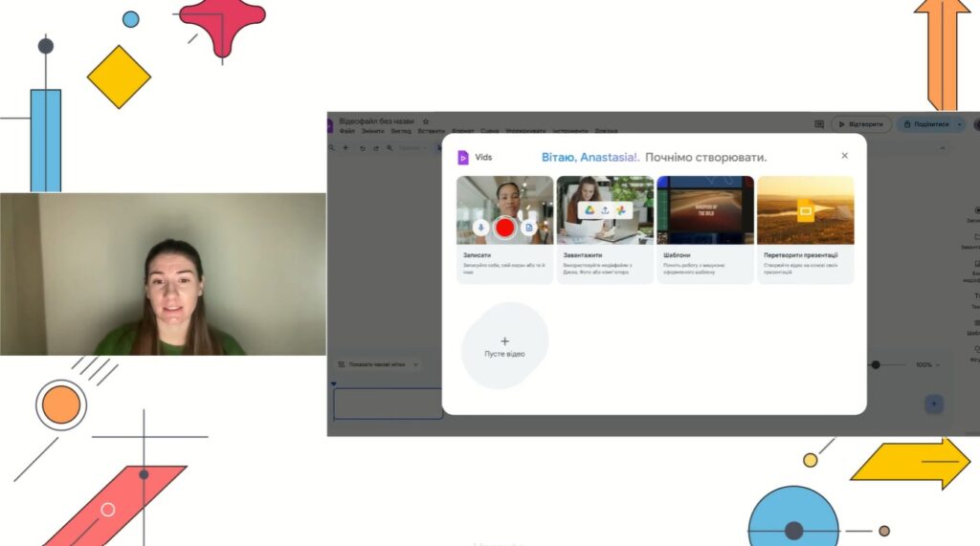Expand the timeline markers dropdown
Image resolution: width=980 pixels, height=546 pixels.
pos(415,364)
